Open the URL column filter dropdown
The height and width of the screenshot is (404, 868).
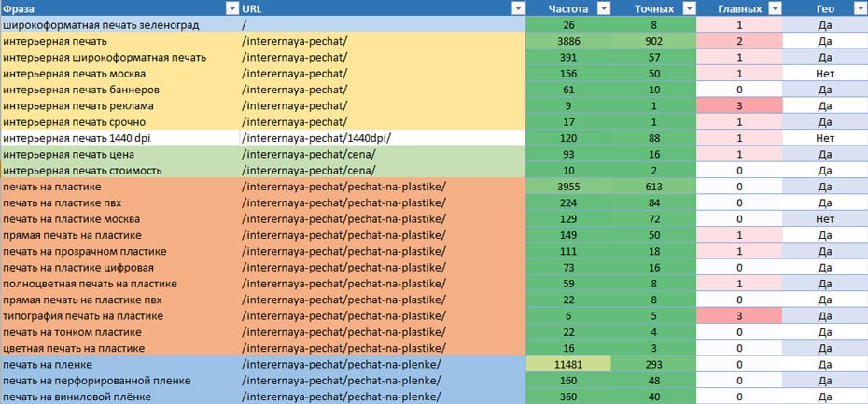click(x=518, y=8)
